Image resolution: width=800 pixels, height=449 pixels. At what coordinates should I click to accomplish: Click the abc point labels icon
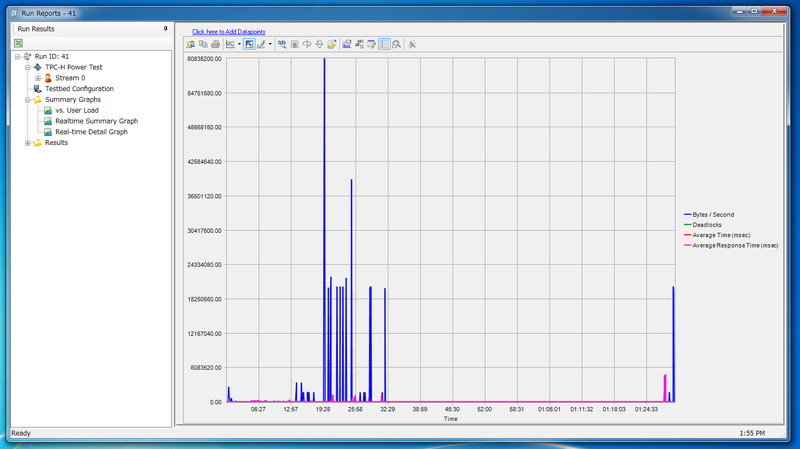pos(360,44)
